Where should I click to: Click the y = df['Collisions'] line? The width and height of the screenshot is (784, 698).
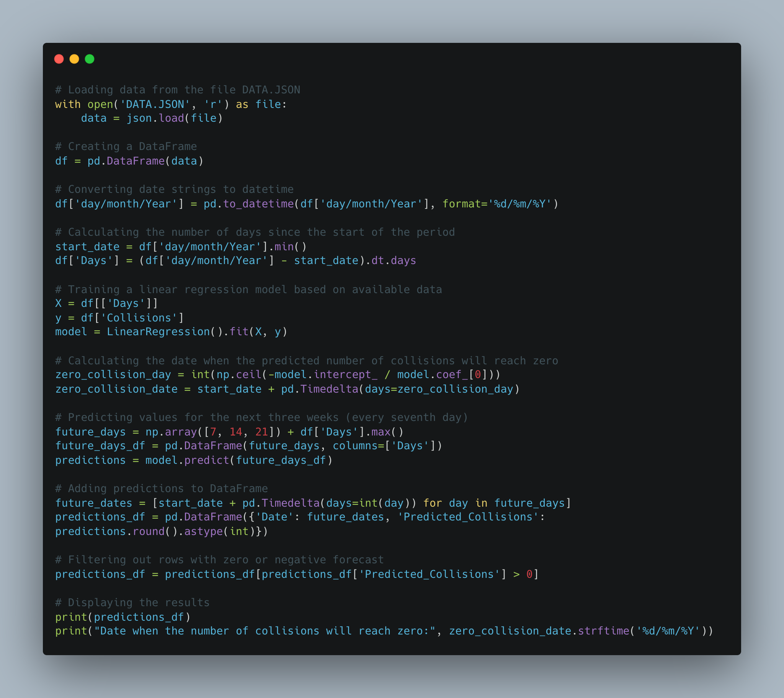(119, 318)
